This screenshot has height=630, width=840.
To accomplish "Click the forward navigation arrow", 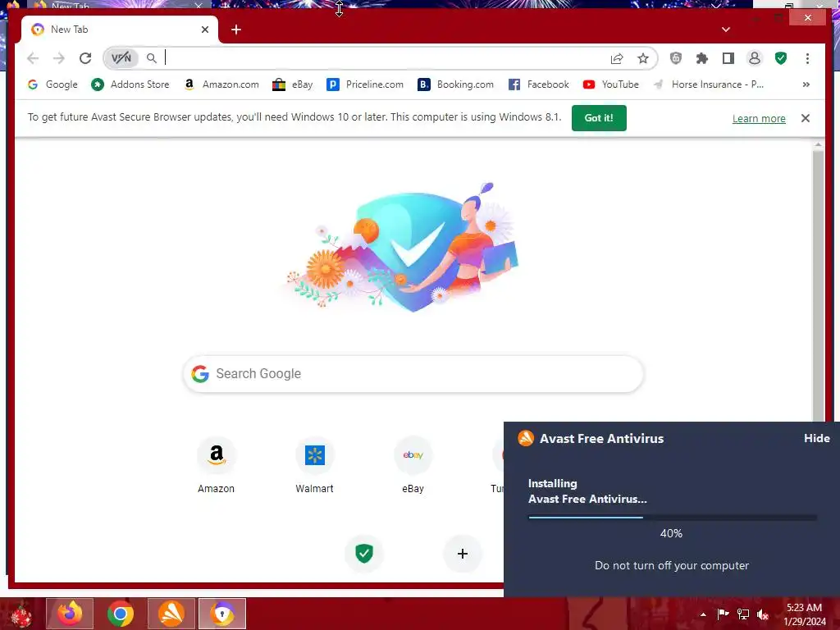I will [x=59, y=58].
